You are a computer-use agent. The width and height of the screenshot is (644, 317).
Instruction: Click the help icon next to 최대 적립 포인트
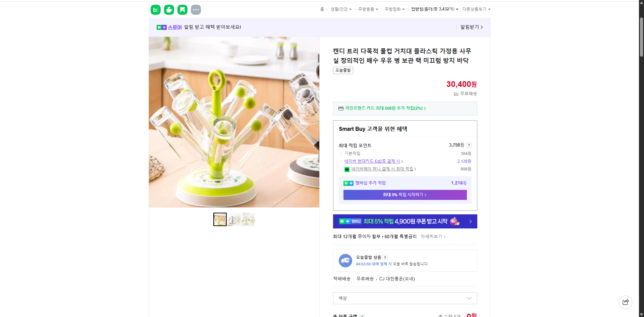click(x=469, y=145)
